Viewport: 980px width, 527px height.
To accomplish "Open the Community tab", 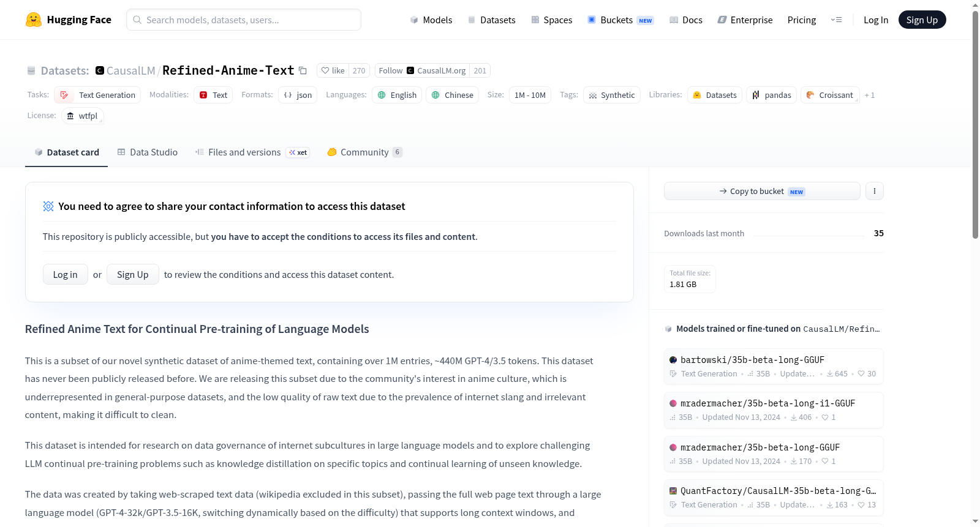I will click(x=364, y=152).
